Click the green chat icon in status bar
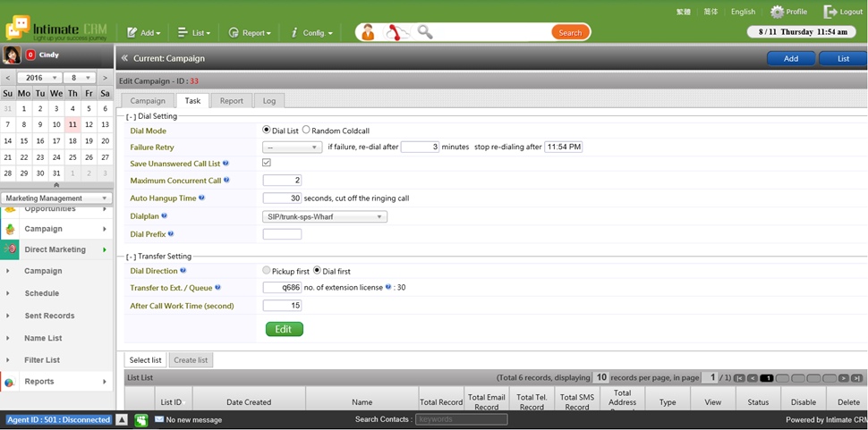The width and height of the screenshot is (868, 430). (141, 419)
